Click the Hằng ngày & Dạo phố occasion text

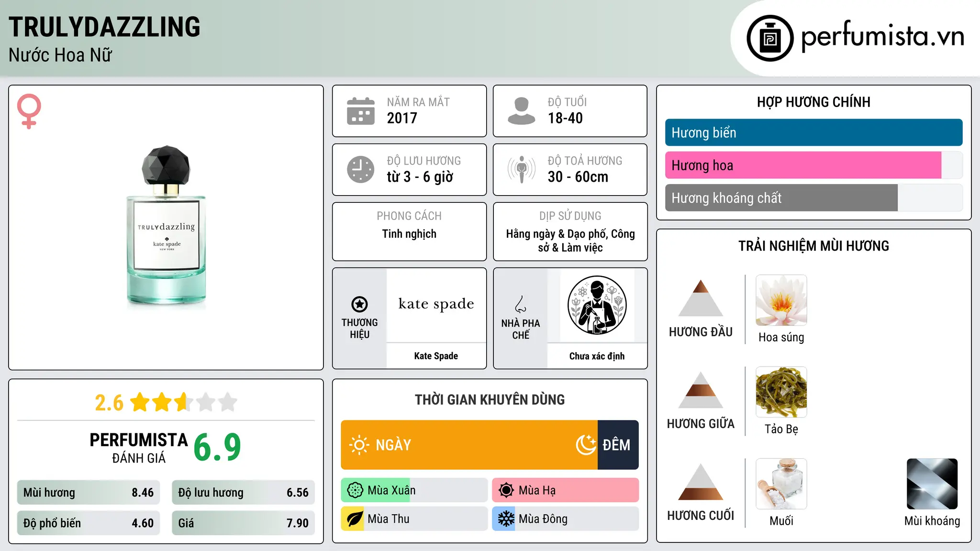570,241
